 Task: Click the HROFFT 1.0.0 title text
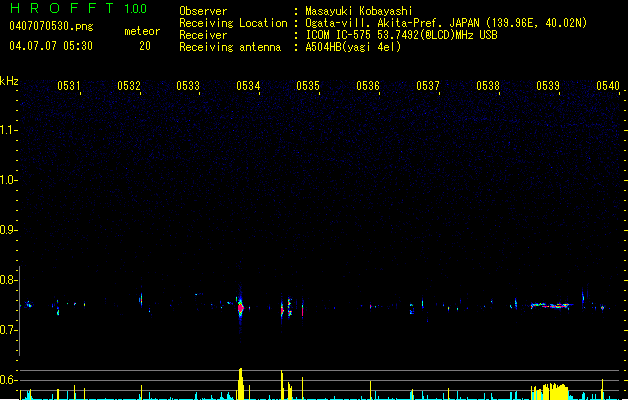(78, 8)
